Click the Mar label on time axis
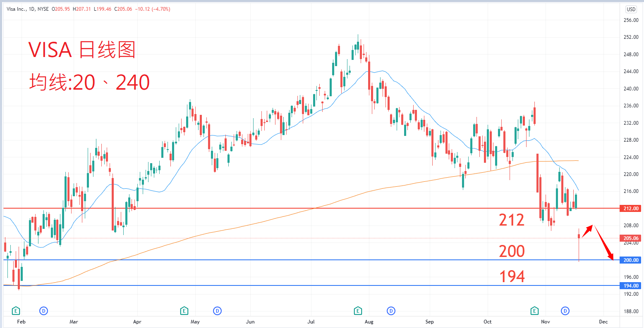 [x=74, y=321]
